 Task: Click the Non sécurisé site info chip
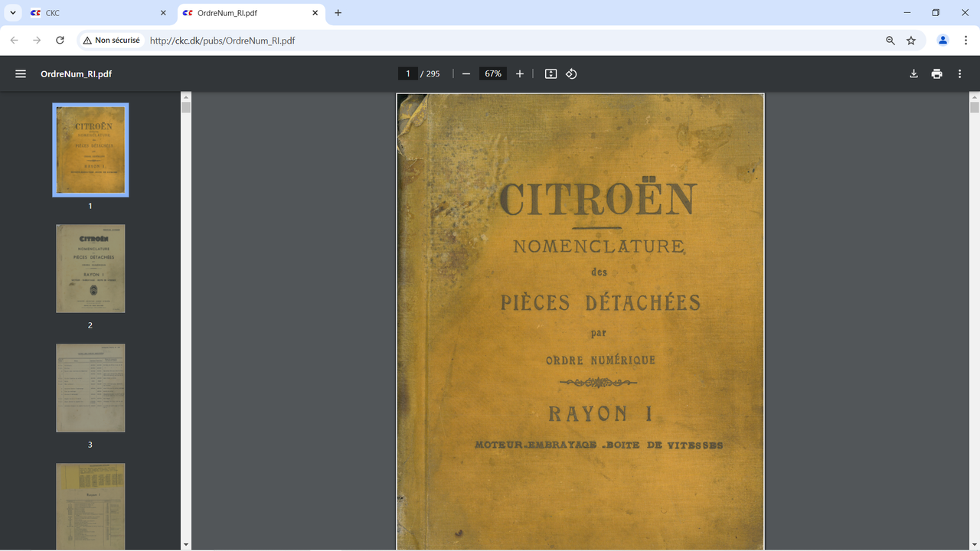(112, 41)
